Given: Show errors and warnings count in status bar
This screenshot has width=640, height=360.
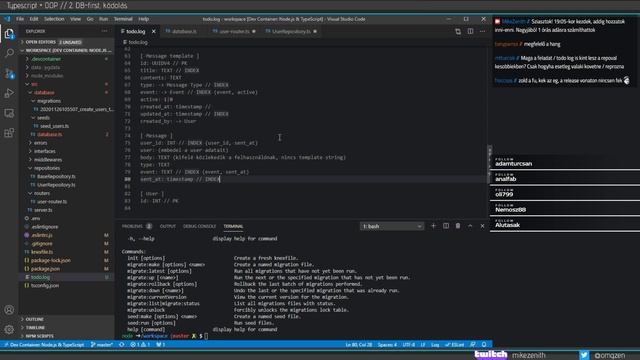Looking at the screenshot, I should click(140, 345).
